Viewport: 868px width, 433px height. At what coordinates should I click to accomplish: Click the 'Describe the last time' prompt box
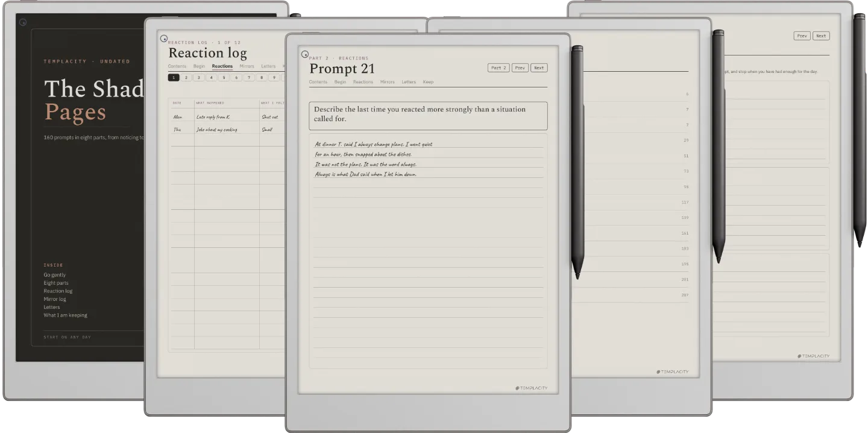pyautogui.click(x=428, y=116)
